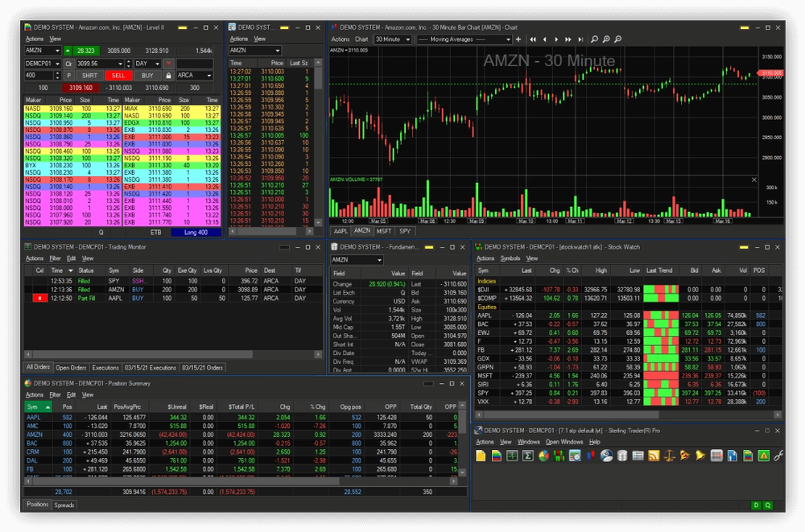Click the wrench settings icon in Sterling toolbar

778,456
